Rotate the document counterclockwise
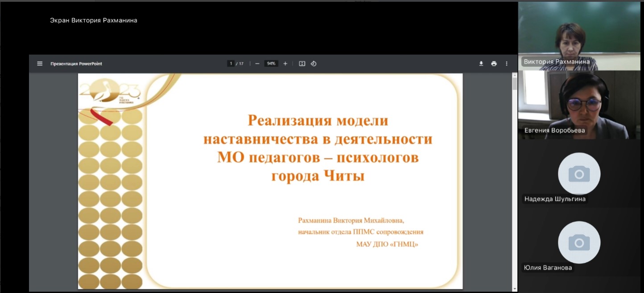644x293 pixels. click(314, 64)
